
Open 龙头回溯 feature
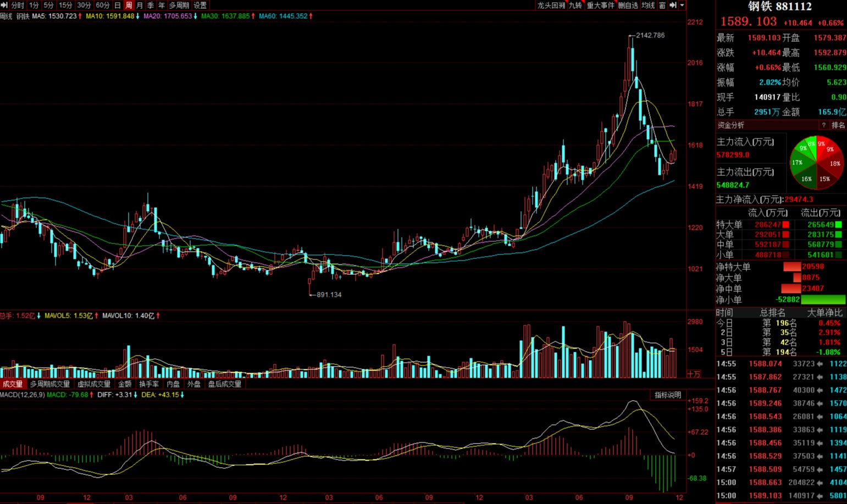click(551, 5)
